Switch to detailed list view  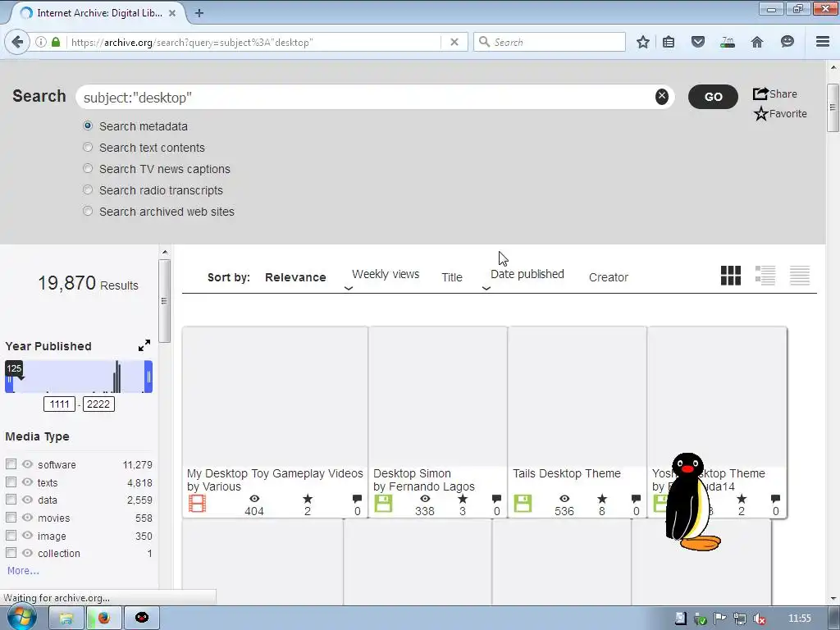pyautogui.click(x=765, y=276)
